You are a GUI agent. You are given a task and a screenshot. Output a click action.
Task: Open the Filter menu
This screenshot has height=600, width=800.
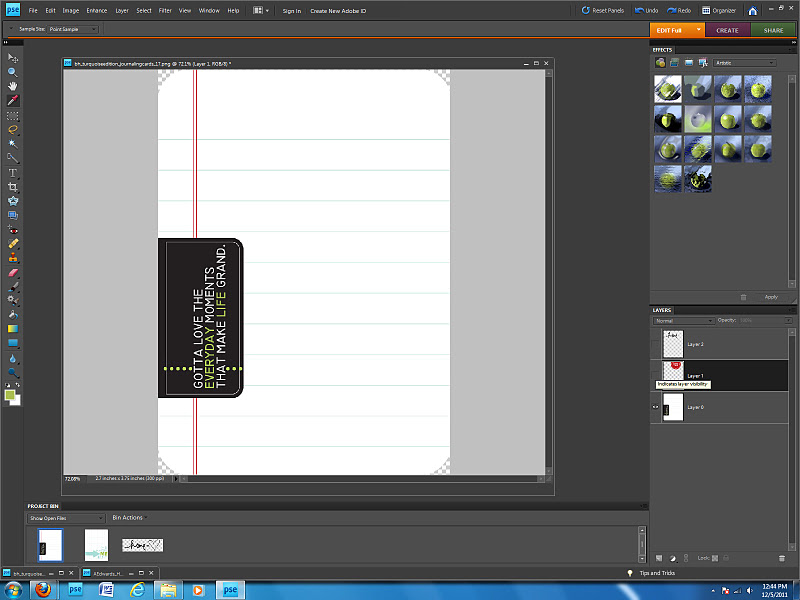[165, 11]
